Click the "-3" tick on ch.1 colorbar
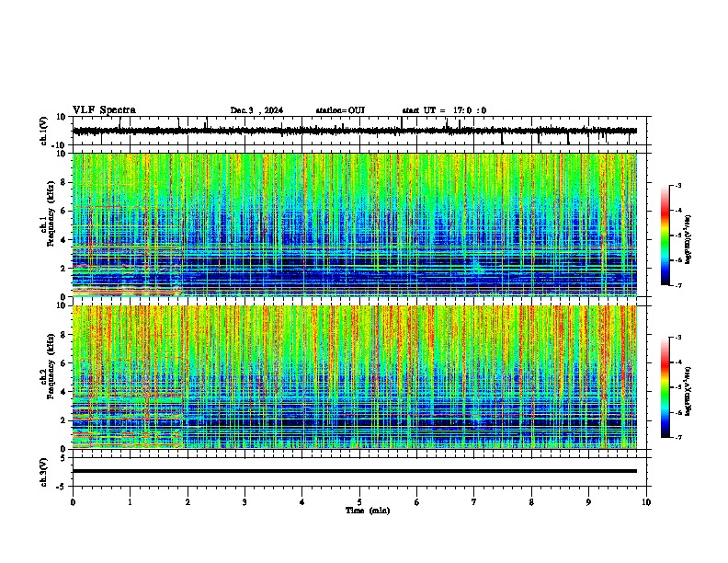728x563 pixels. tap(677, 185)
